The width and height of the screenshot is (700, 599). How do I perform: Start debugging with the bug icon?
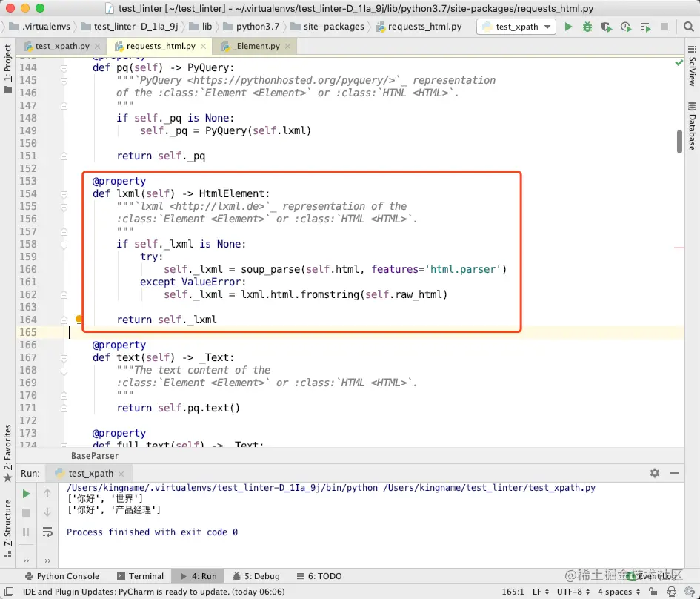tap(587, 27)
